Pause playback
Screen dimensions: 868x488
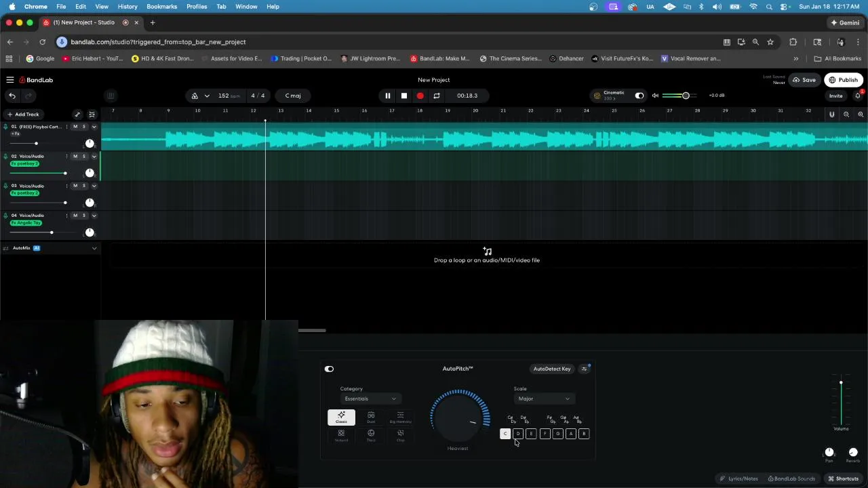388,96
